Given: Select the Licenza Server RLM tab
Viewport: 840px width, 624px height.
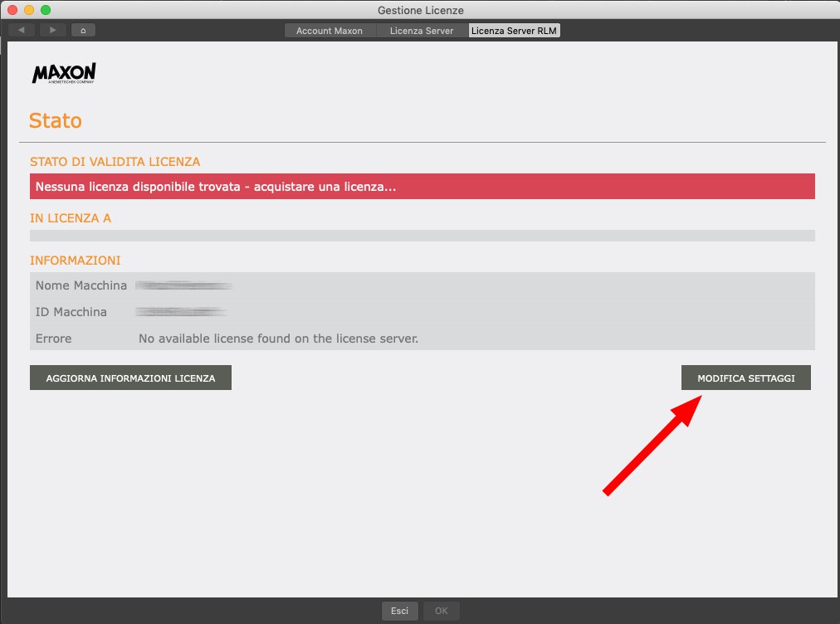Looking at the screenshot, I should point(515,31).
